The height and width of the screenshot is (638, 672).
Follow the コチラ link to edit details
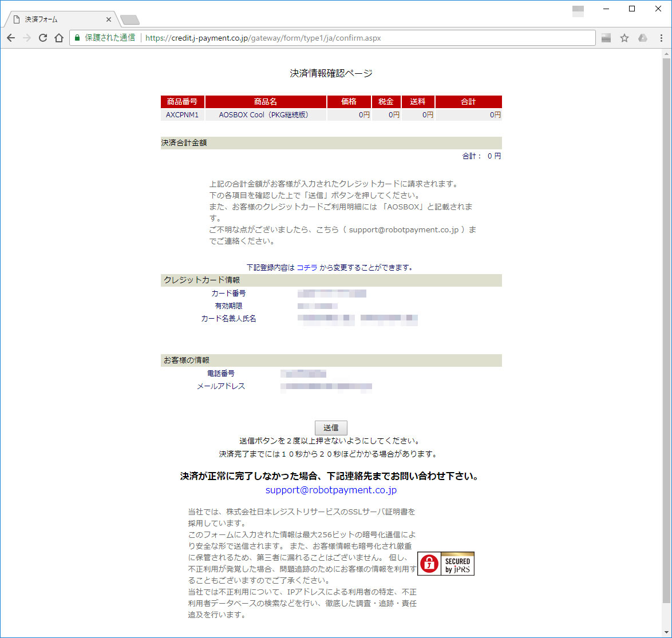307,267
